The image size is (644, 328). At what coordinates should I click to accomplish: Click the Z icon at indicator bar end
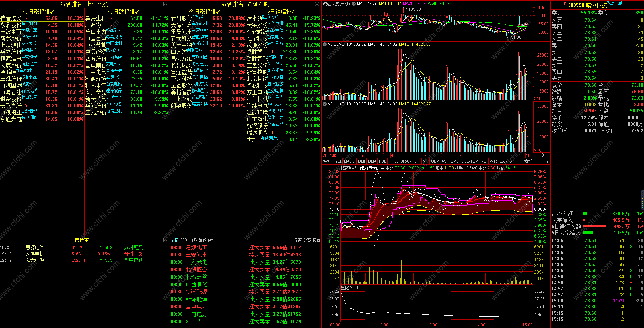click(547, 161)
